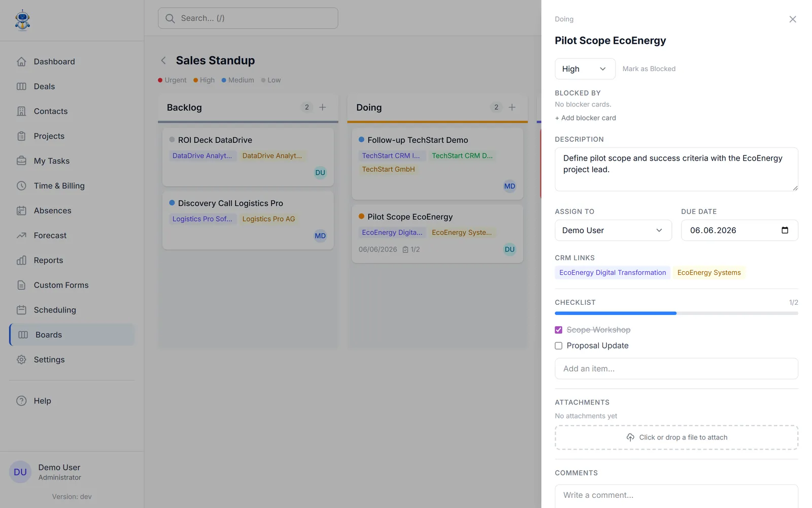The height and width of the screenshot is (508, 812).
Task: Add a card to the Doing column
Action: [x=512, y=107]
